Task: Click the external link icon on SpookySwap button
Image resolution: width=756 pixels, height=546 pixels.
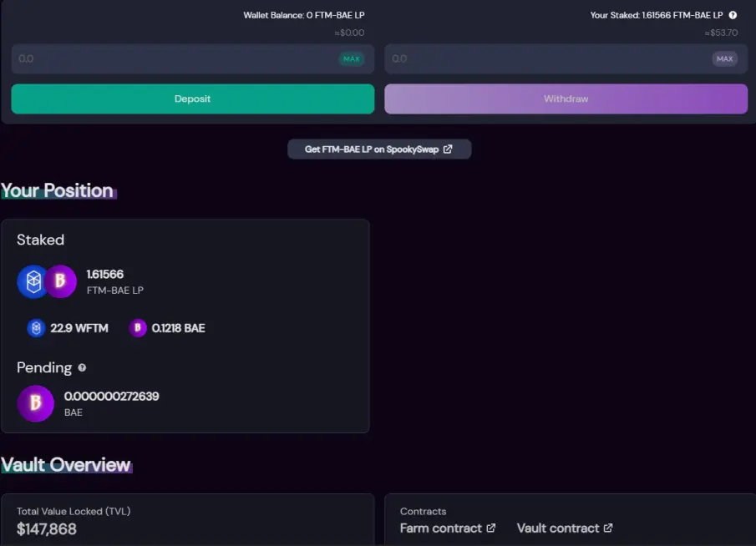Action: coord(448,149)
